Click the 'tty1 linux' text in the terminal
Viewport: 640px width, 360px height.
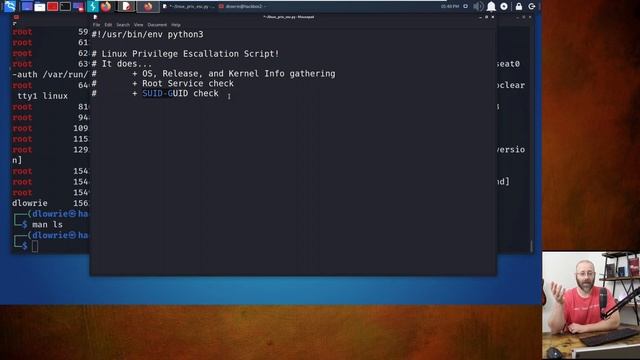click(42, 96)
